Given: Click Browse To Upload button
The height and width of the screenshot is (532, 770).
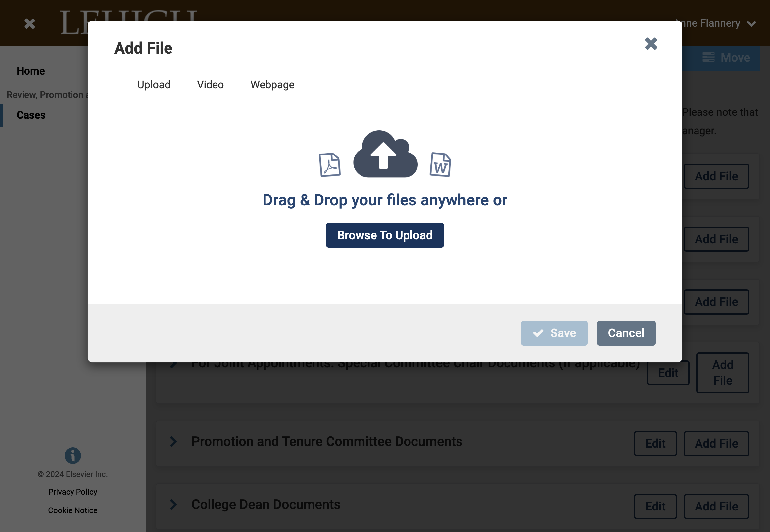Looking at the screenshot, I should click(384, 235).
